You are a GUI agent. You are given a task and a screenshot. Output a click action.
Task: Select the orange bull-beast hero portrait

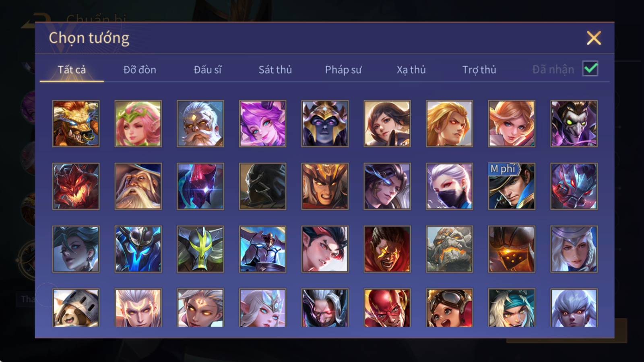[76, 123]
